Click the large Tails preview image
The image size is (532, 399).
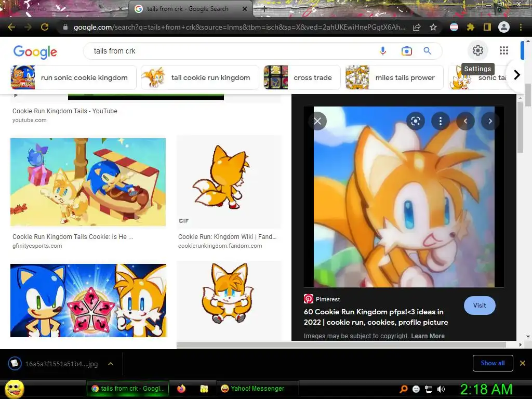pos(404,197)
